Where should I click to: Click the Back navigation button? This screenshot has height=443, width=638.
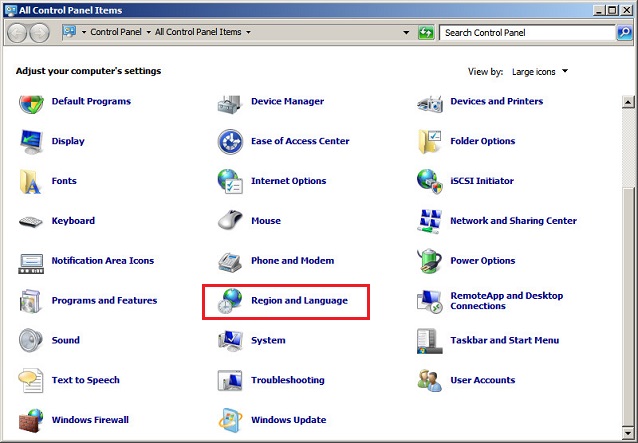coord(17,33)
